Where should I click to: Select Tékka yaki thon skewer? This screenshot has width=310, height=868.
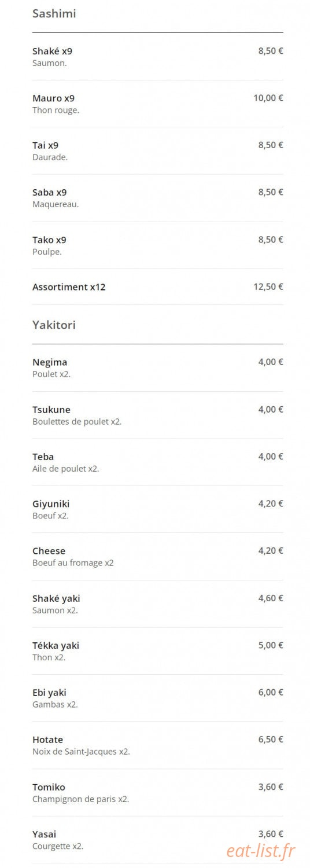pyautogui.click(x=157, y=651)
